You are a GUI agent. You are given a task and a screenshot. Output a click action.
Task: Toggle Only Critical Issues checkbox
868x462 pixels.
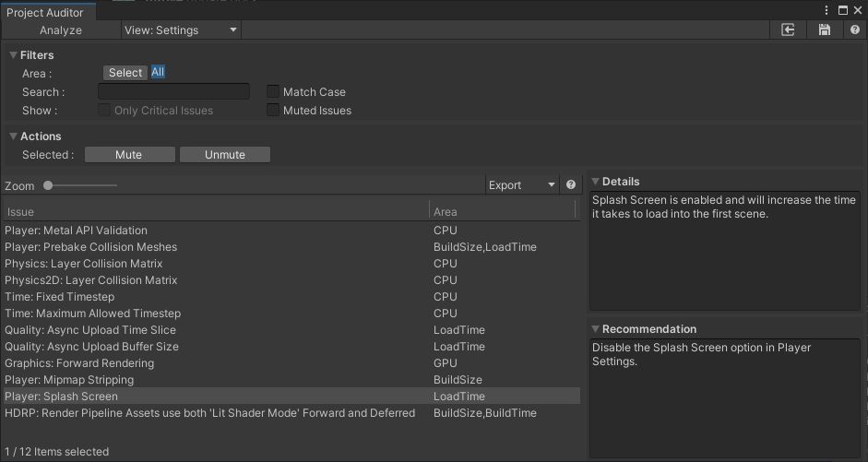click(x=104, y=110)
